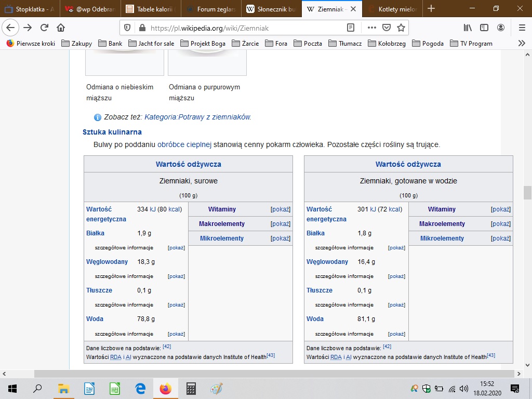532x399 pixels.
Task: Open the obróbce cieplnej link
Action: [x=184, y=144]
